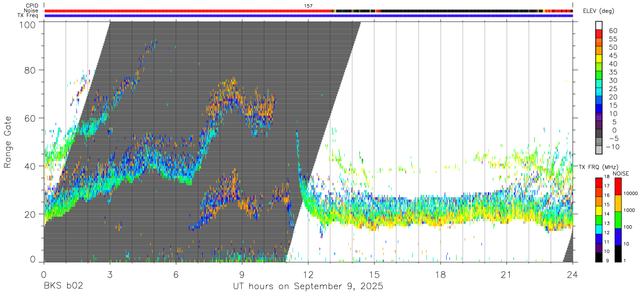Click the 40 tick on Range Gate axis
This screenshot has width=644, height=297.
[30, 166]
